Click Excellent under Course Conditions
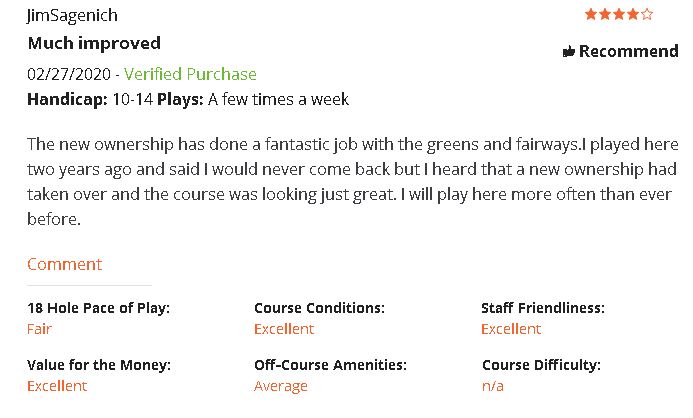 click(x=284, y=329)
